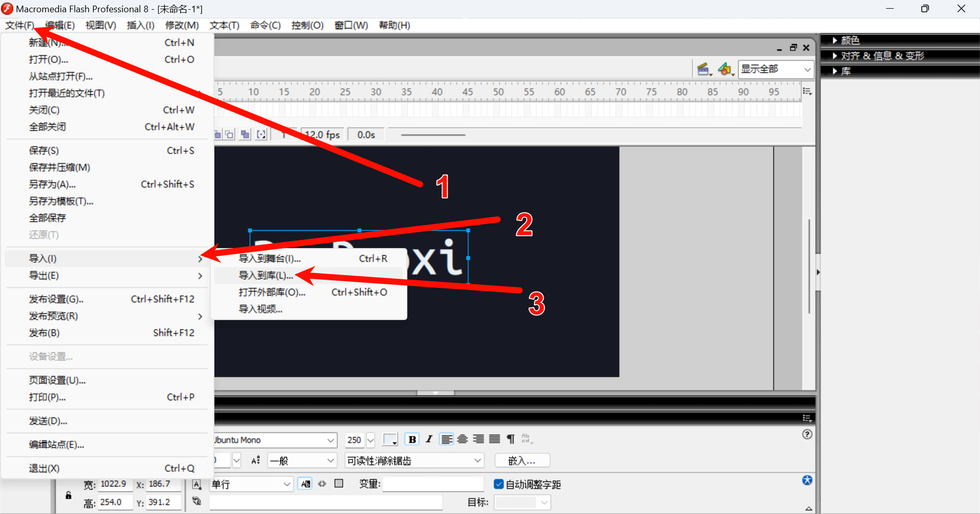Toggle show border around text button
This screenshot has width=980, height=514.
tap(339, 483)
